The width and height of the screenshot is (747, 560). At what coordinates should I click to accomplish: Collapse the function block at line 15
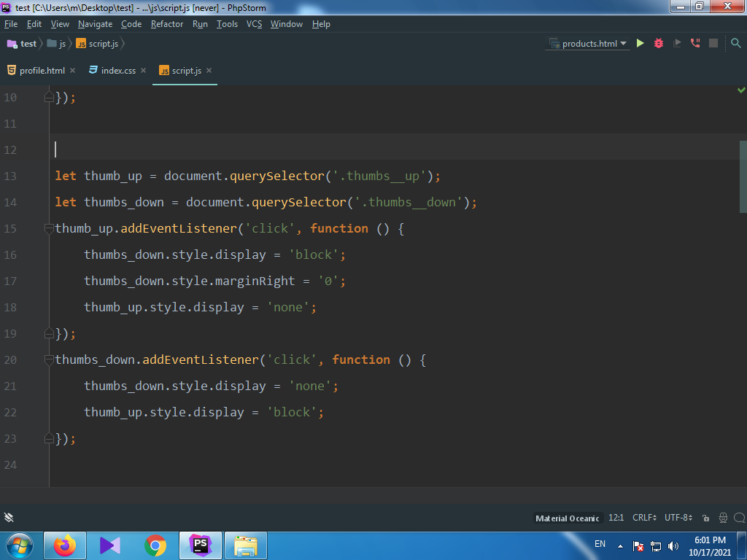click(49, 228)
